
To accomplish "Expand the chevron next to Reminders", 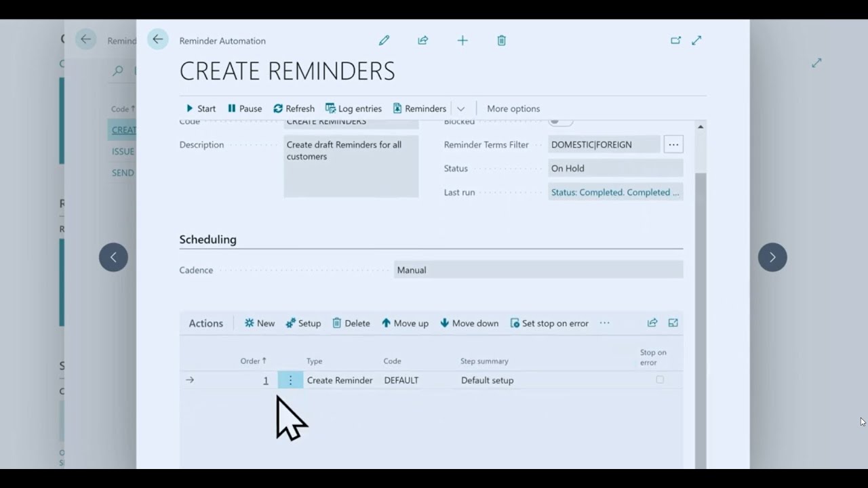I will pyautogui.click(x=460, y=108).
